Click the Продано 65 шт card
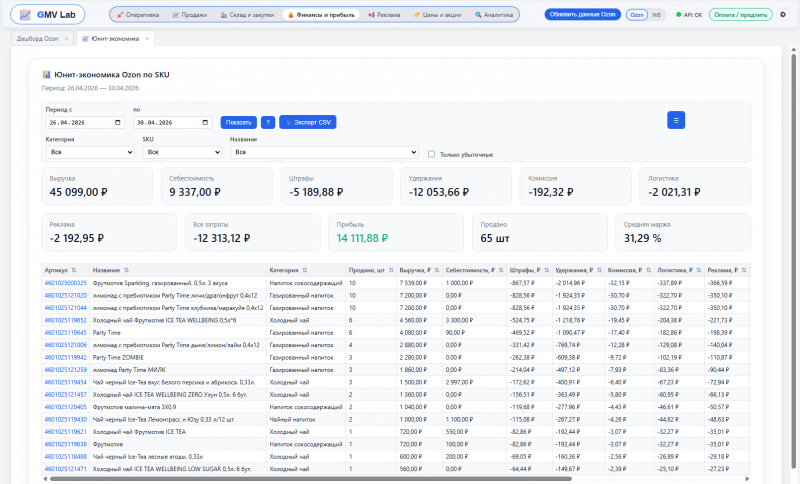800x484 pixels. pyautogui.click(x=540, y=233)
